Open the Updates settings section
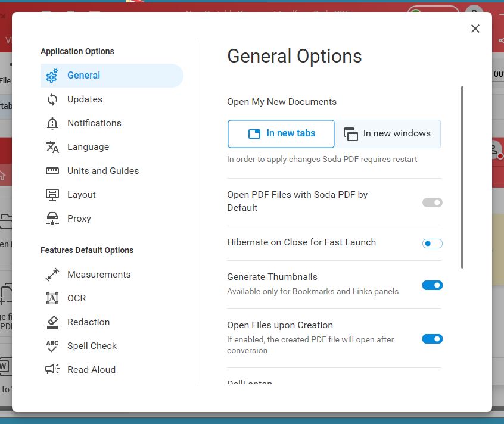 pyautogui.click(x=112, y=99)
